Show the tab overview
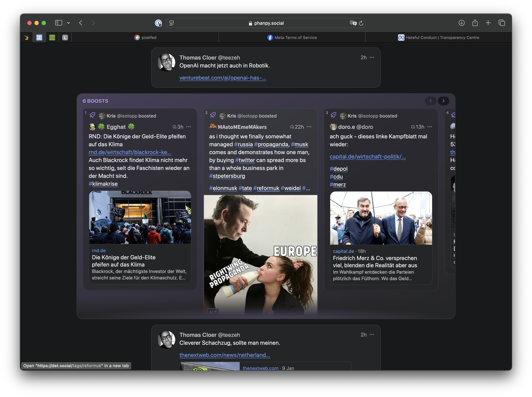This screenshot has width=532, height=397. (502, 23)
